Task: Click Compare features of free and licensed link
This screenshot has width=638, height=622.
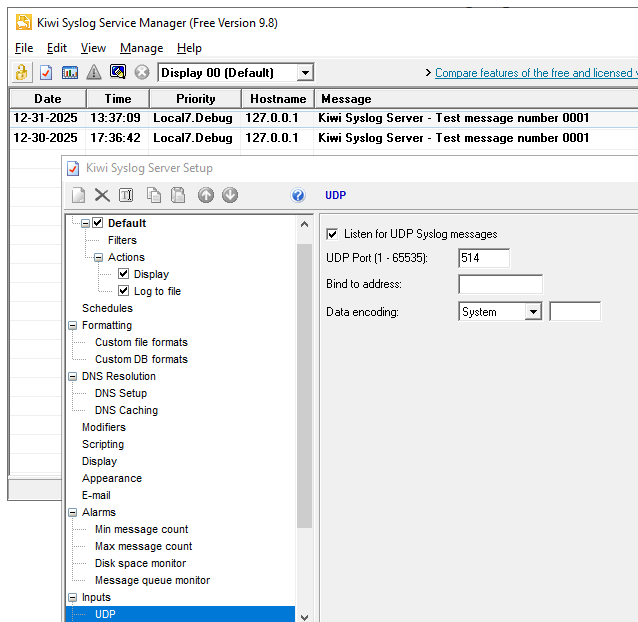Action: [x=535, y=73]
